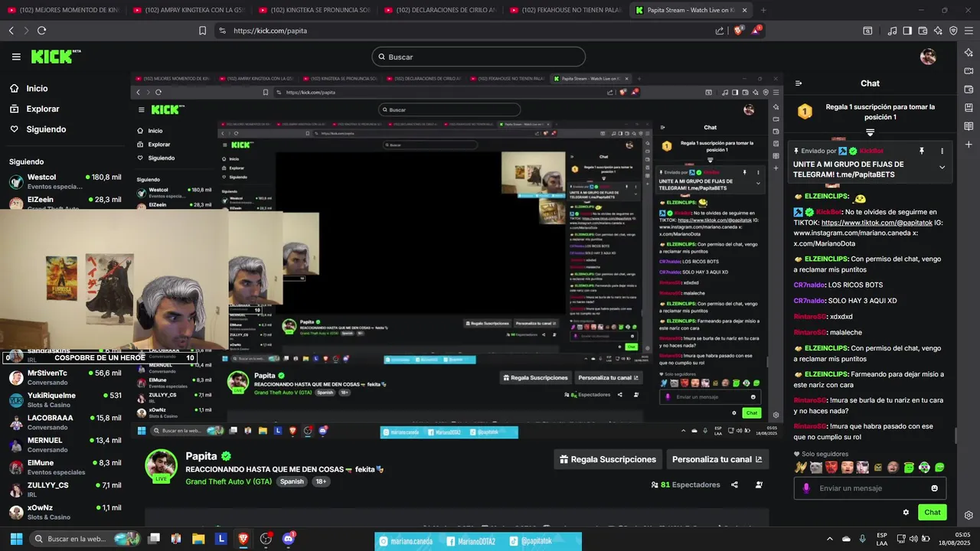Open LACOBRAAA channel in sidebar

[65, 422]
